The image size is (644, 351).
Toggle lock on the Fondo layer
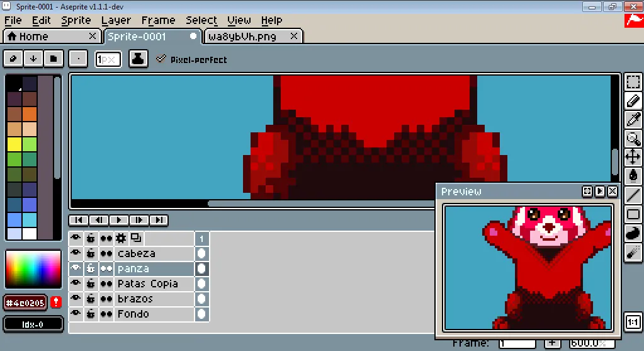tap(91, 314)
